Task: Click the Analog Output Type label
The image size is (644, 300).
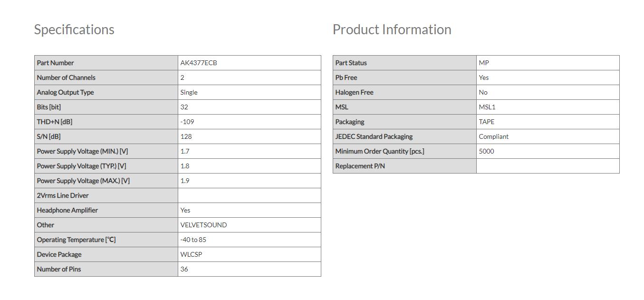Action: point(65,92)
